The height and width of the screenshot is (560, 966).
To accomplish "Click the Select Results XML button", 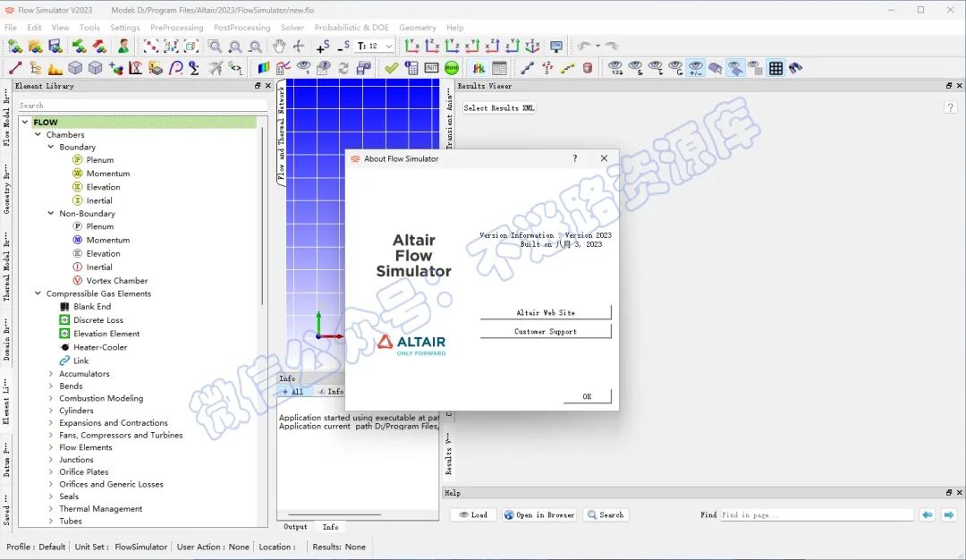I will click(x=498, y=108).
